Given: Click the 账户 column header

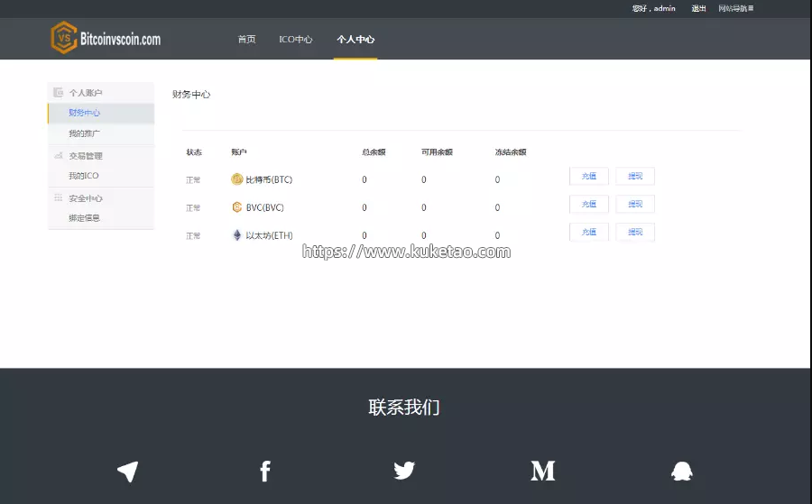Looking at the screenshot, I should tap(239, 152).
